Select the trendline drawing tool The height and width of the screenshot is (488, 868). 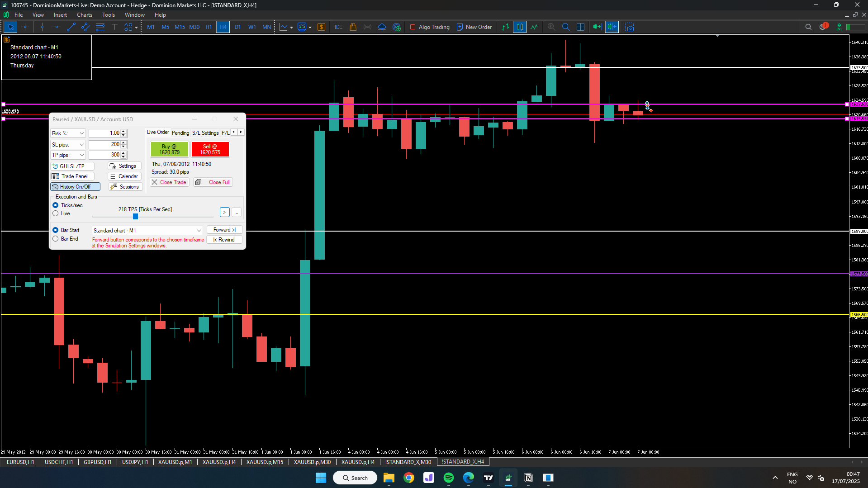pos(71,27)
